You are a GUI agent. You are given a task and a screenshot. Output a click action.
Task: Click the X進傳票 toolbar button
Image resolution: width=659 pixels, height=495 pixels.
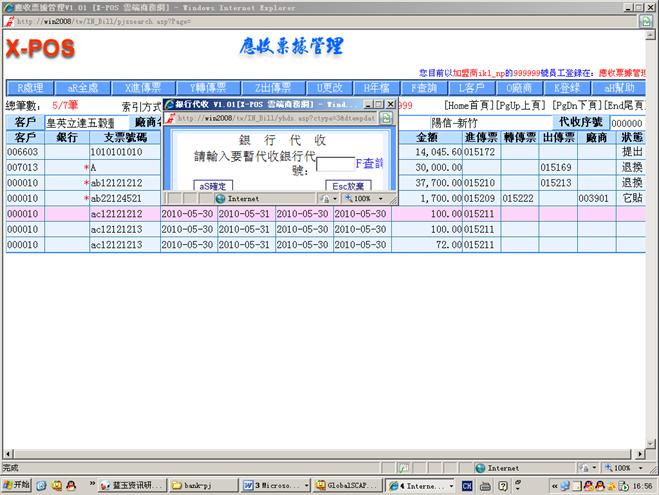coord(136,87)
